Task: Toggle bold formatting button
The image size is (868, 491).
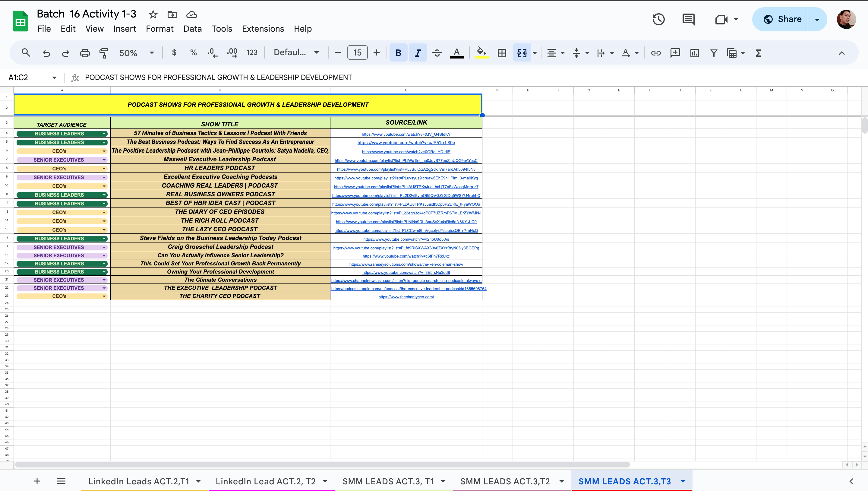Action: coord(398,53)
